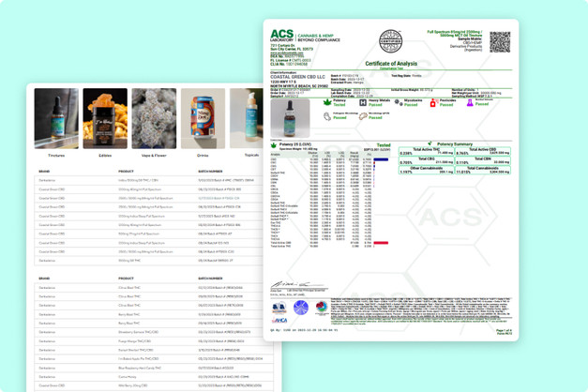Click the AHCA logo at certificate bottom
The width and height of the screenshot is (588, 392).
[x=279, y=320]
